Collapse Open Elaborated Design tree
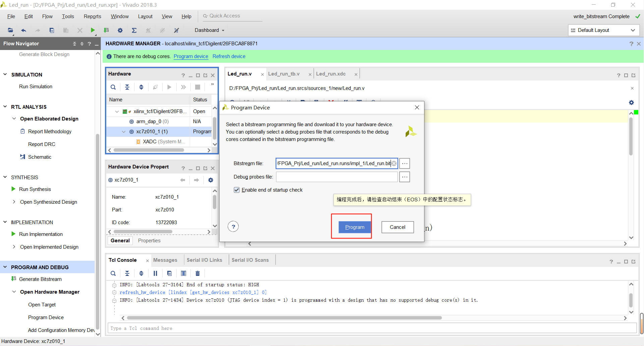This screenshot has height=346, width=644. (x=14, y=118)
